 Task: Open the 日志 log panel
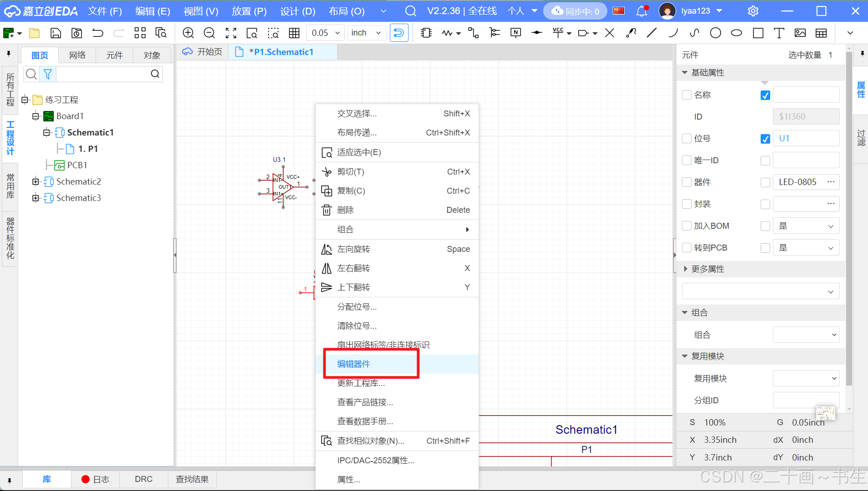pos(96,479)
